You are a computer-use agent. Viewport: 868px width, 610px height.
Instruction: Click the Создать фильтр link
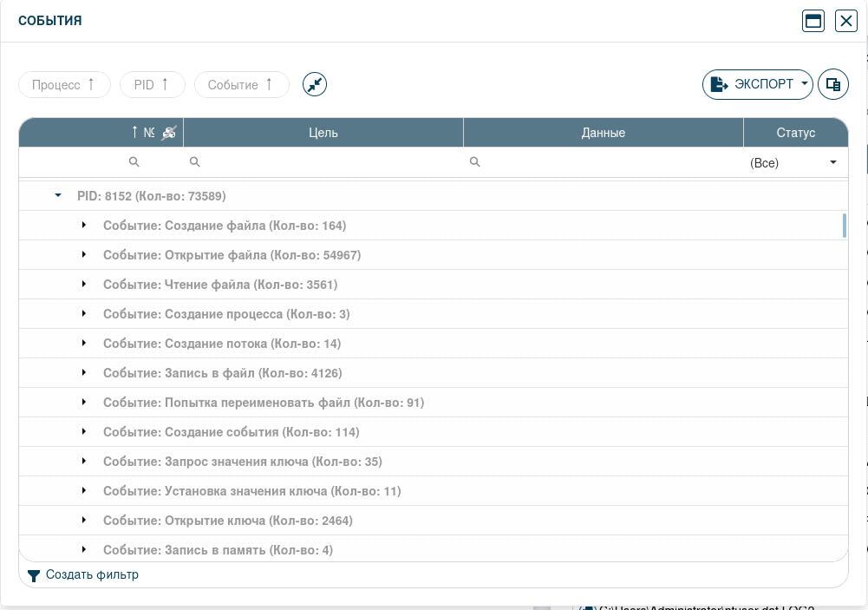92,575
